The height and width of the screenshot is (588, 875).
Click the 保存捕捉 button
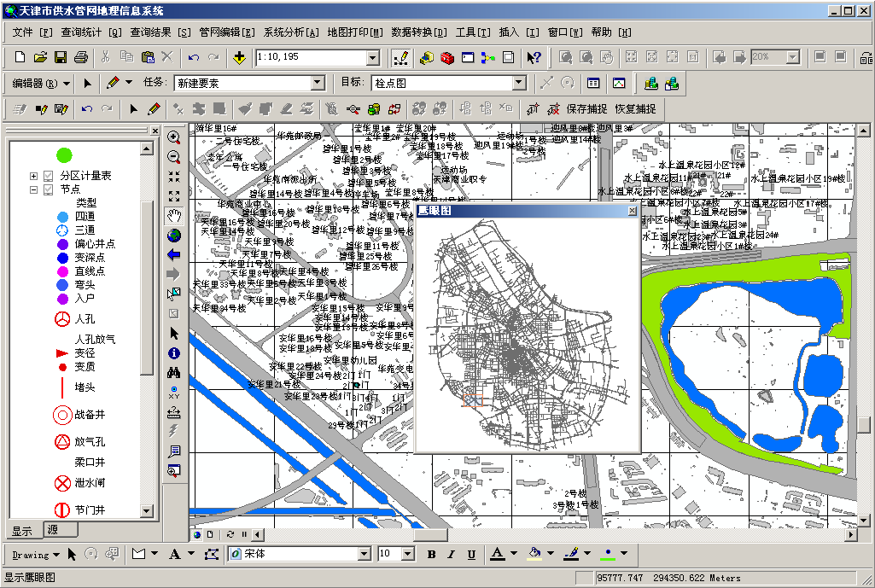(586, 109)
